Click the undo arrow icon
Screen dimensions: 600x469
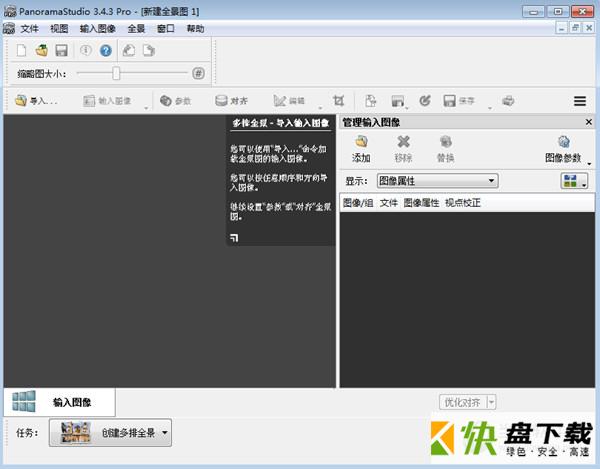point(129,50)
